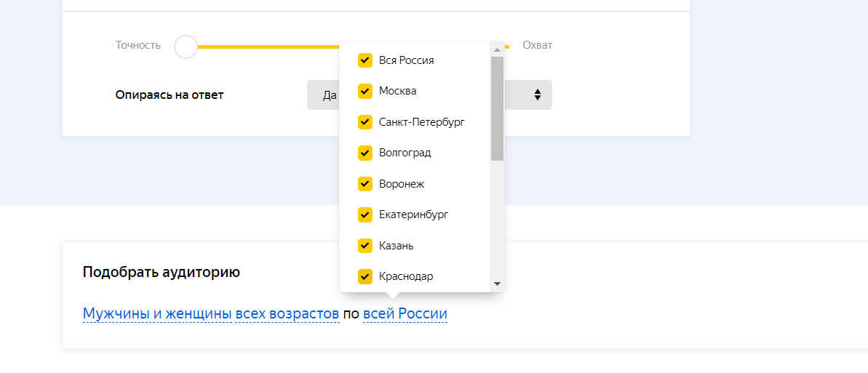The image size is (868, 373).
Task: Untick the Волгоград checkbox
Action: [365, 153]
